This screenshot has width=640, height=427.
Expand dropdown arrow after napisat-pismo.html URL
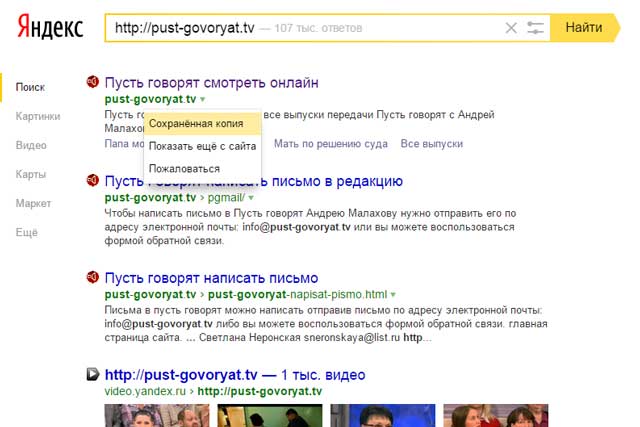click(x=393, y=295)
